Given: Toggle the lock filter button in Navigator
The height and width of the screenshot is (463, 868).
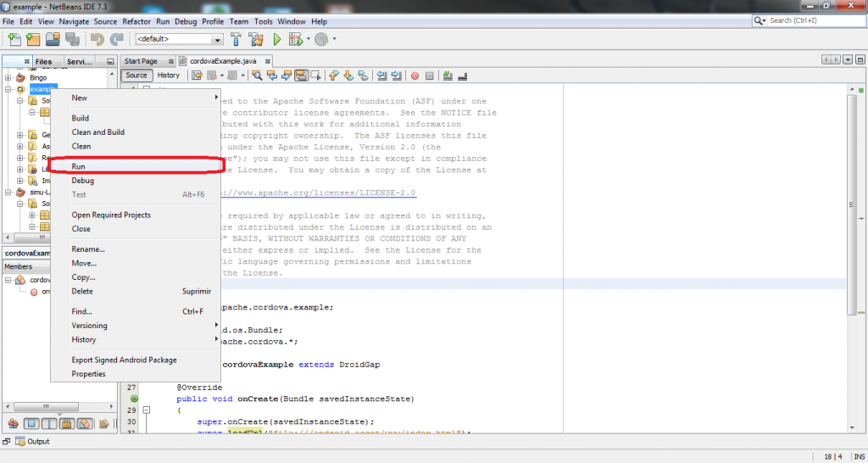Looking at the screenshot, I should pos(66,424).
